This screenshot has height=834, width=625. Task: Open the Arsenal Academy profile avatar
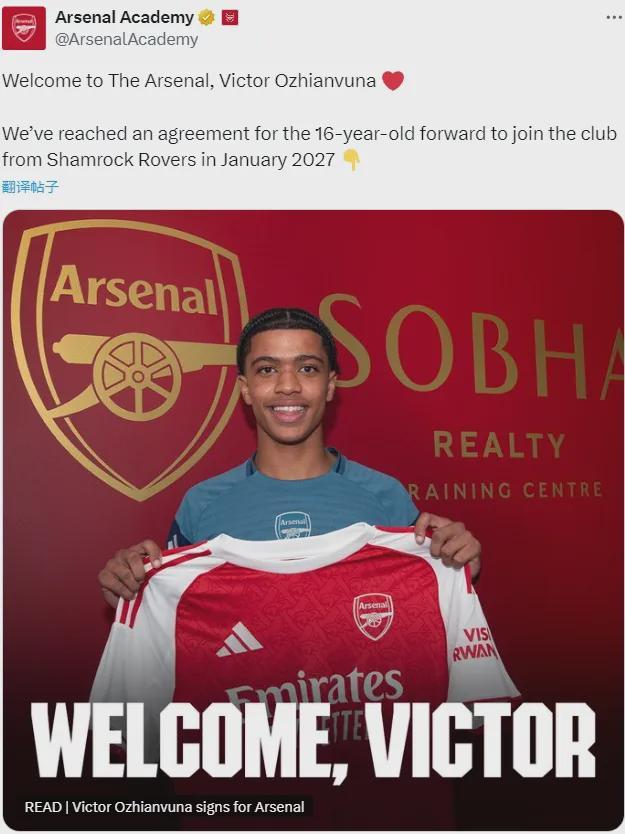(24, 27)
